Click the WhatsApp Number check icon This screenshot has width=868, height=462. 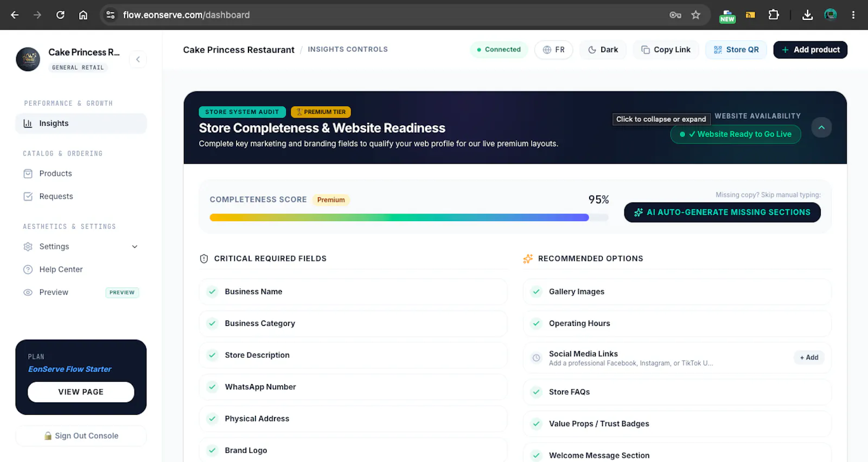[x=213, y=387]
